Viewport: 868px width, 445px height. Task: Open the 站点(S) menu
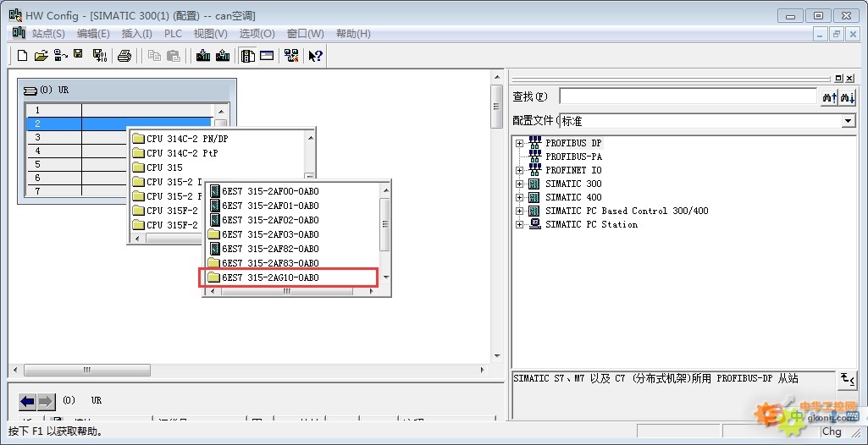(x=48, y=34)
